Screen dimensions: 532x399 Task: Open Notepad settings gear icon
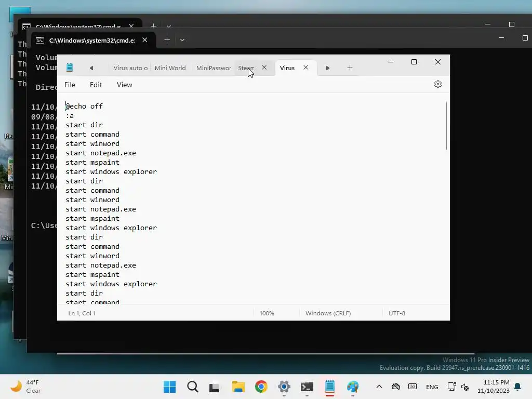pyautogui.click(x=437, y=85)
